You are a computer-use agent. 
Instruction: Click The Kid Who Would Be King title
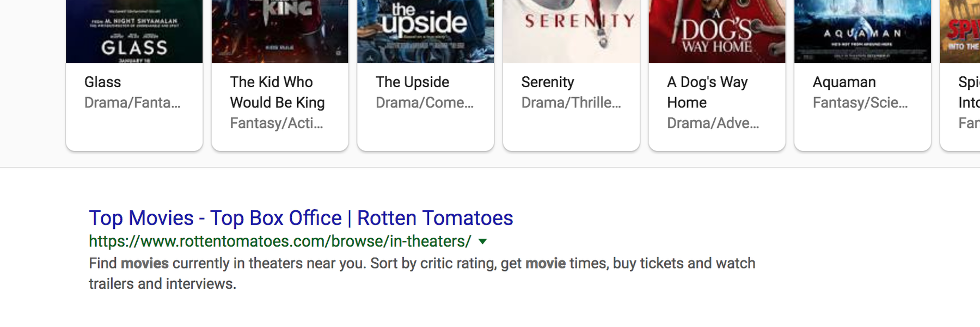click(x=277, y=92)
